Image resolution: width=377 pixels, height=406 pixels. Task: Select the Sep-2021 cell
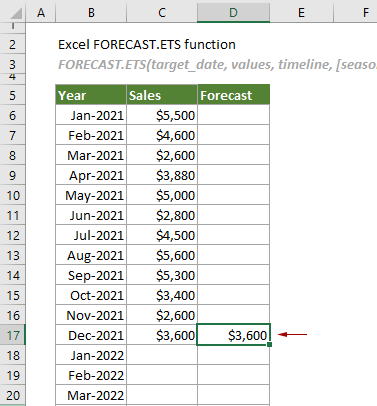pyautogui.click(x=91, y=275)
